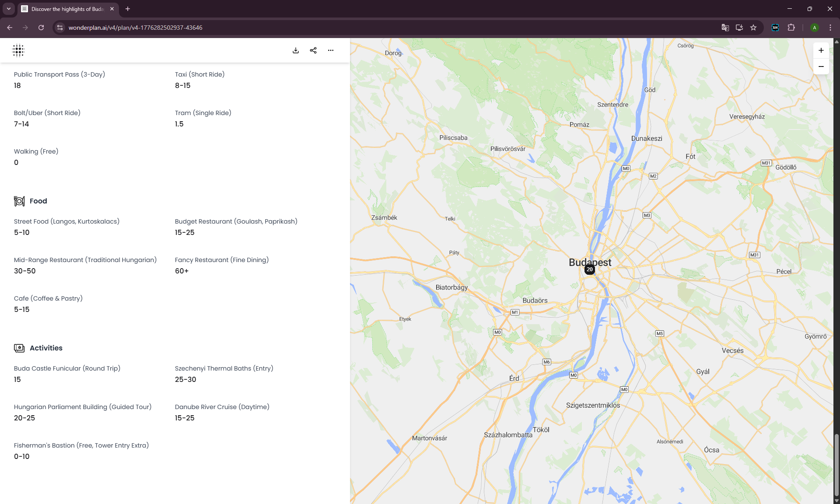This screenshot has height=504, width=840.
Task: Click the wonderplan.ai address bar URL
Action: [136, 28]
